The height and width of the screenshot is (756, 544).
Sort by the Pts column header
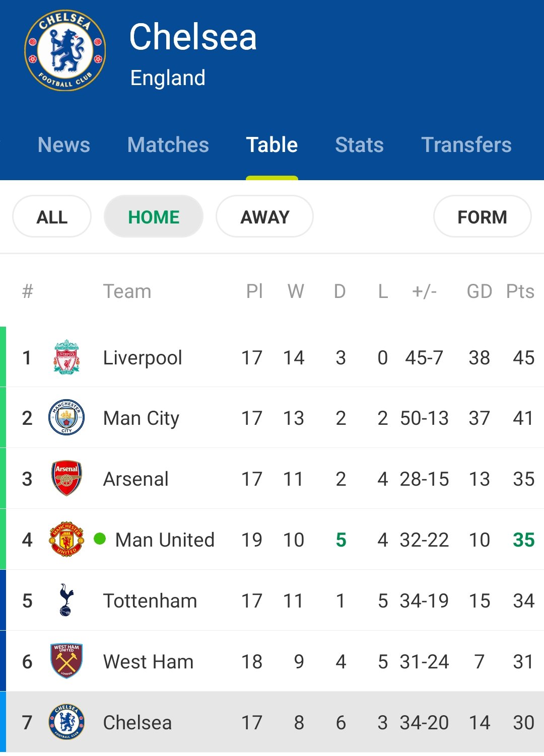520,291
